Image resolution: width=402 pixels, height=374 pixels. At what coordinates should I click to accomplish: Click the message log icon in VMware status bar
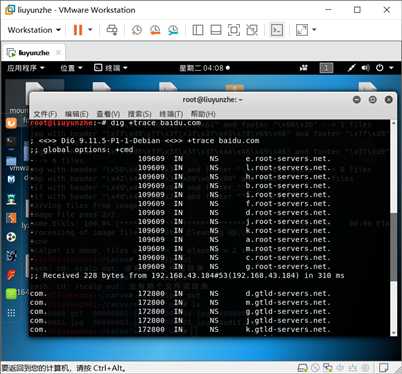coord(383,368)
